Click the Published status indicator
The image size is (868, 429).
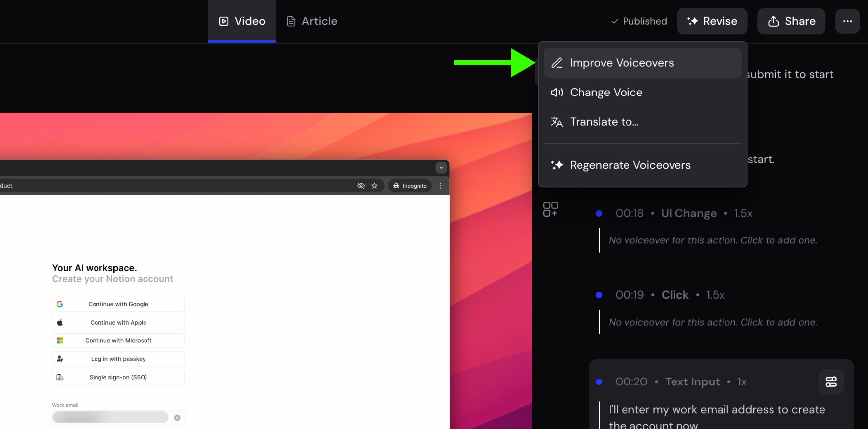[x=639, y=21]
